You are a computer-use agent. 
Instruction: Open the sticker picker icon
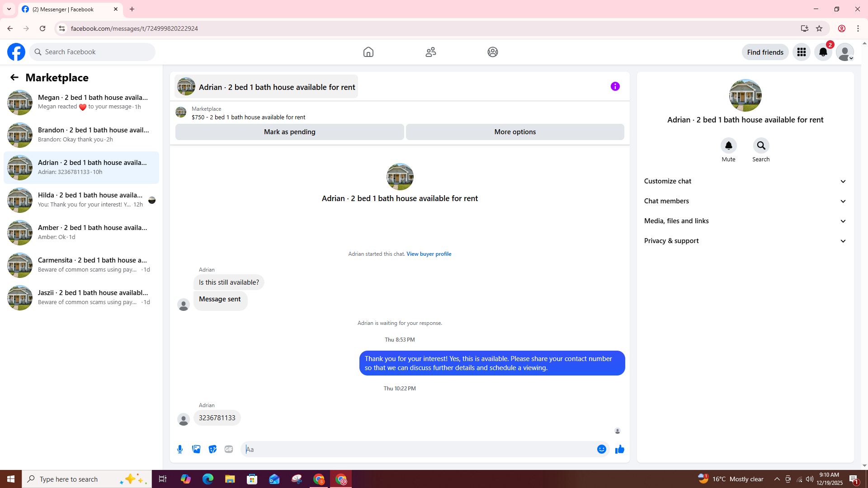click(212, 449)
